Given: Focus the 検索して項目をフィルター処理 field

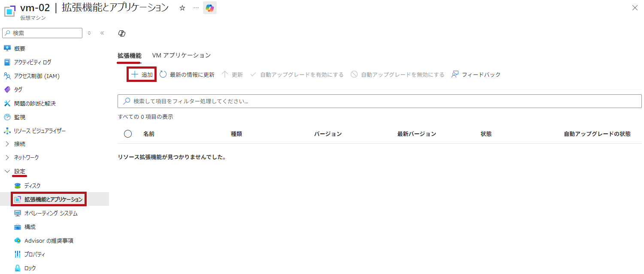Looking at the screenshot, I should [380, 101].
